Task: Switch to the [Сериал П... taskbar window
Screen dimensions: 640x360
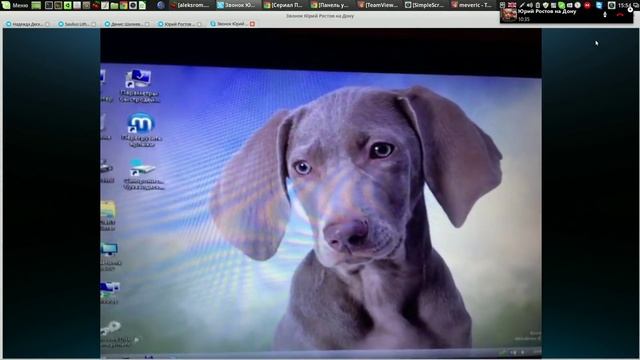Action: (285, 5)
